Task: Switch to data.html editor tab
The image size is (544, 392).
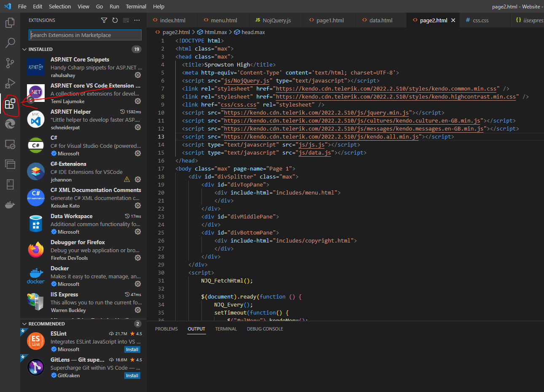Action: coord(381,20)
